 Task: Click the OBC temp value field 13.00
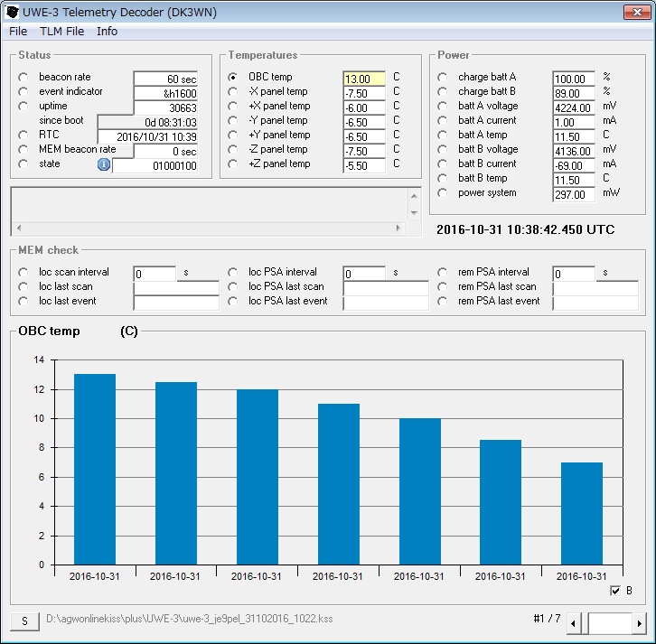[364, 79]
